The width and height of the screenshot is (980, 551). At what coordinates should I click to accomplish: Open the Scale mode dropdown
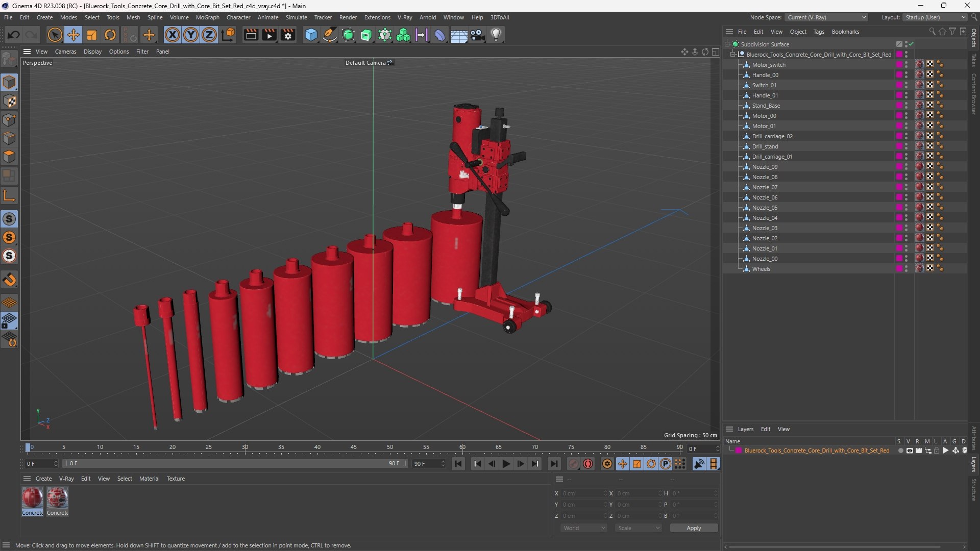[x=639, y=528]
